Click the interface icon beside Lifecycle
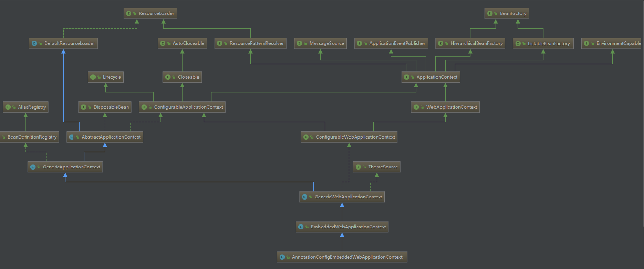 pyautogui.click(x=93, y=77)
